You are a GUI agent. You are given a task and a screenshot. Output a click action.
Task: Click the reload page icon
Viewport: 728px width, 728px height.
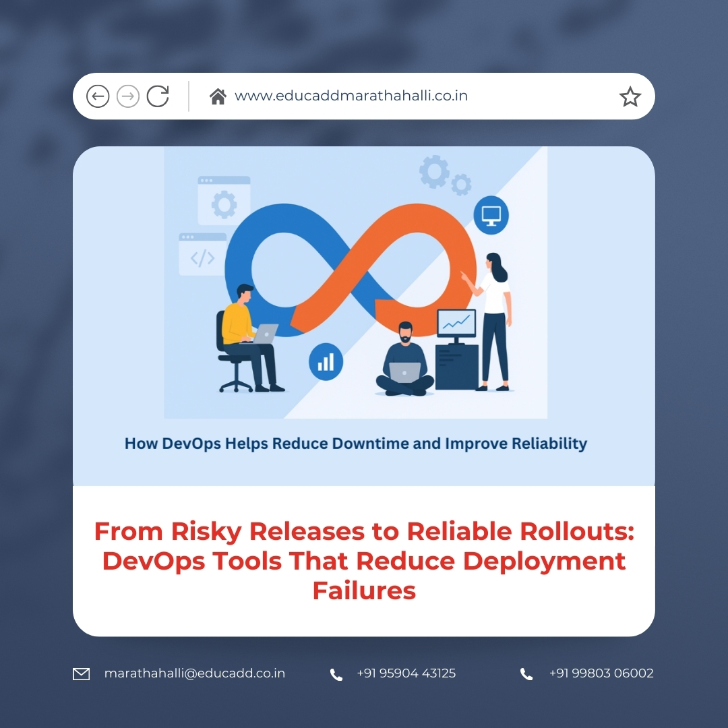pos(158,96)
